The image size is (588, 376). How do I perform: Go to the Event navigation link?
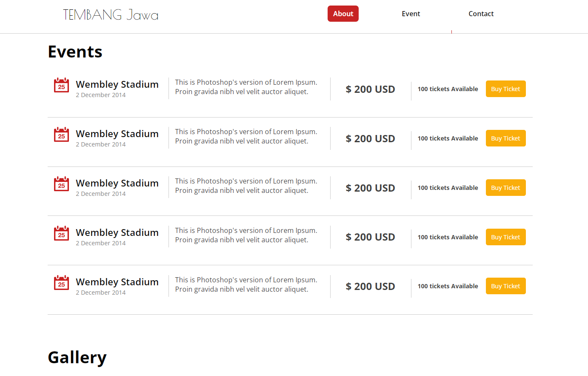411,14
